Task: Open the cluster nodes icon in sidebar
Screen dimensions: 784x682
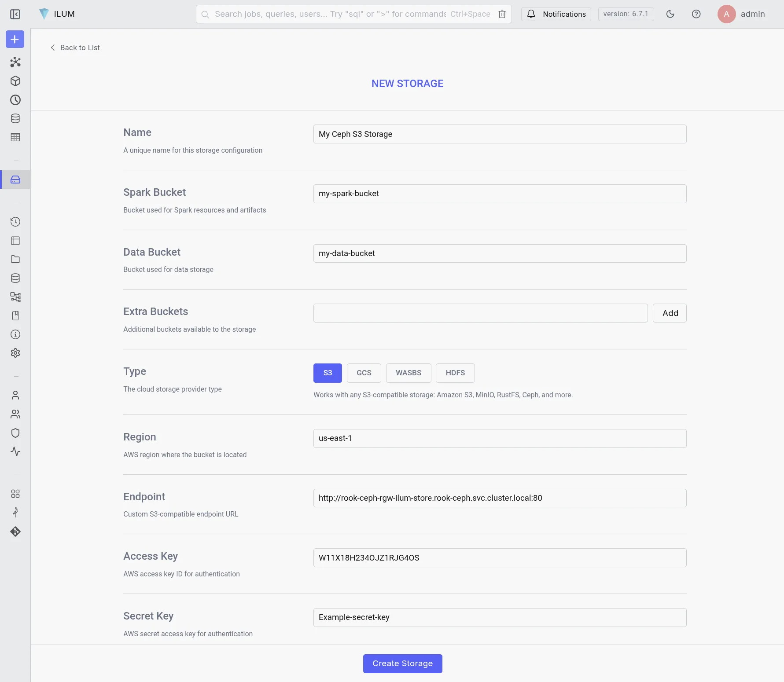Action: point(15,62)
